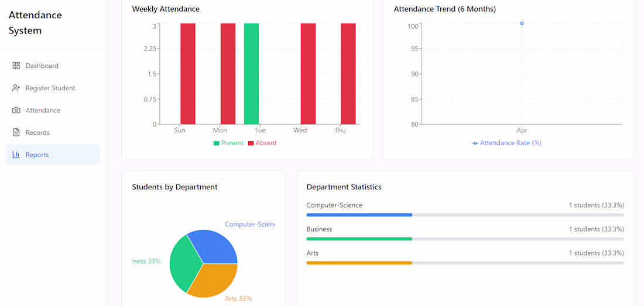The image size is (644, 306).
Task: Click the Arts orange progress bar
Action: (x=359, y=263)
